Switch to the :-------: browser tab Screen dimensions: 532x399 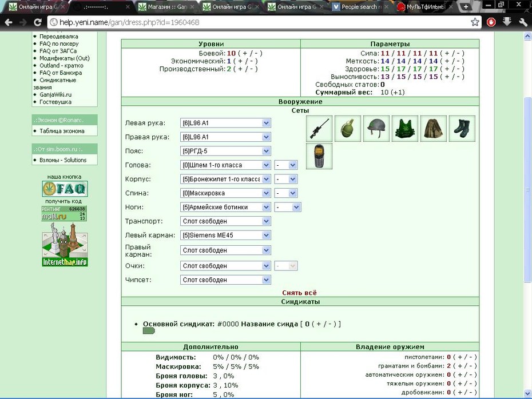point(101,6)
